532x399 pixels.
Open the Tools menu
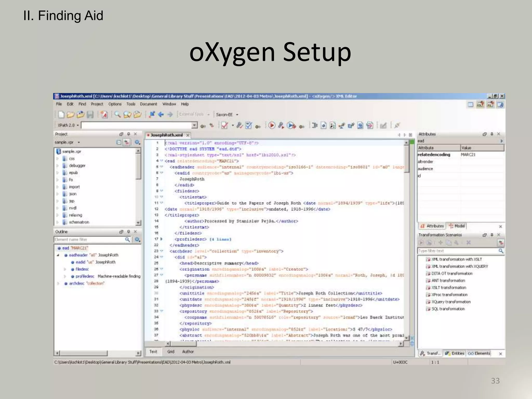131,104
